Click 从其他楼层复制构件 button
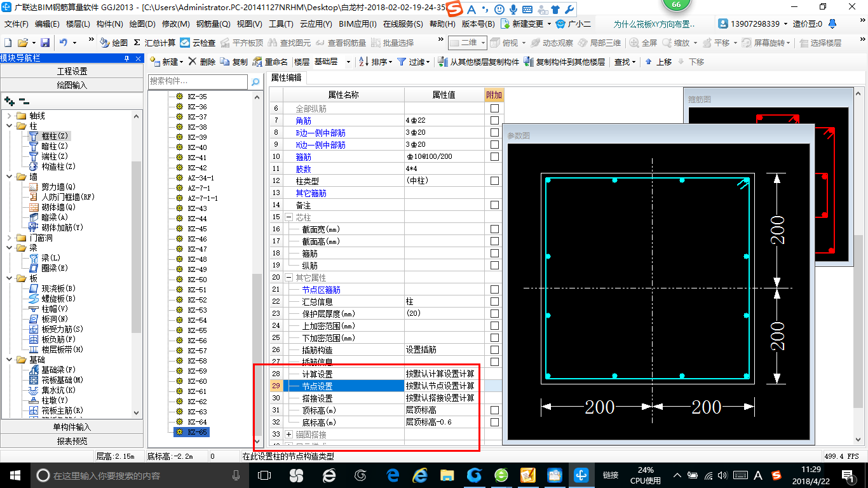Screen dimensions: 868x488 point(478,62)
